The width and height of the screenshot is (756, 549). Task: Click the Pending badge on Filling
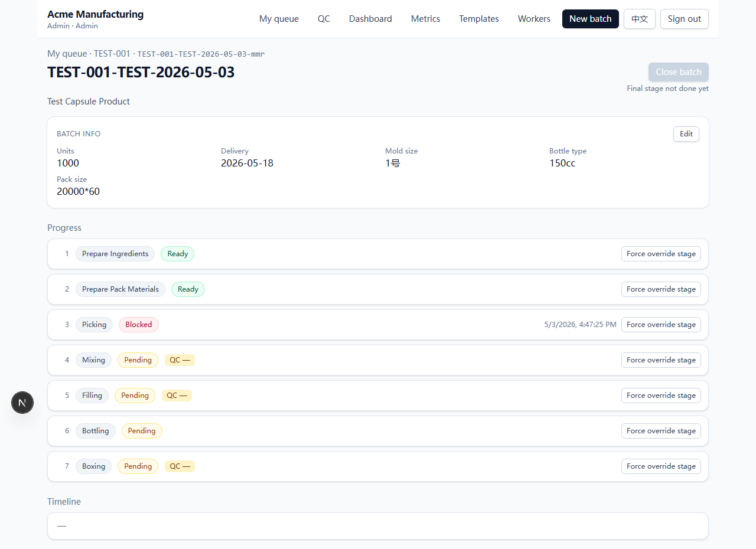click(135, 396)
